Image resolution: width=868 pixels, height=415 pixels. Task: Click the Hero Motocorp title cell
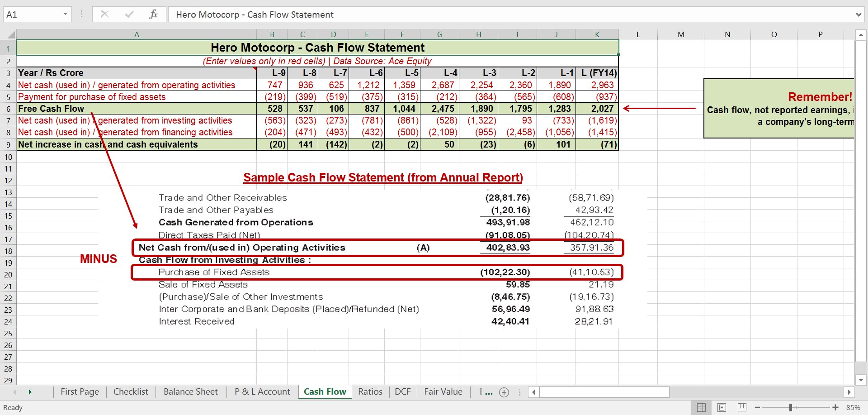(x=317, y=48)
